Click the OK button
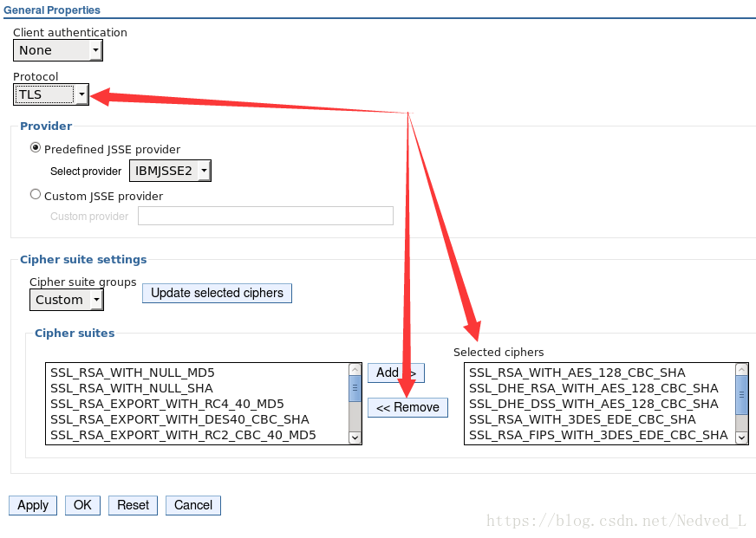756x538 pixels. tap(82, 505)
